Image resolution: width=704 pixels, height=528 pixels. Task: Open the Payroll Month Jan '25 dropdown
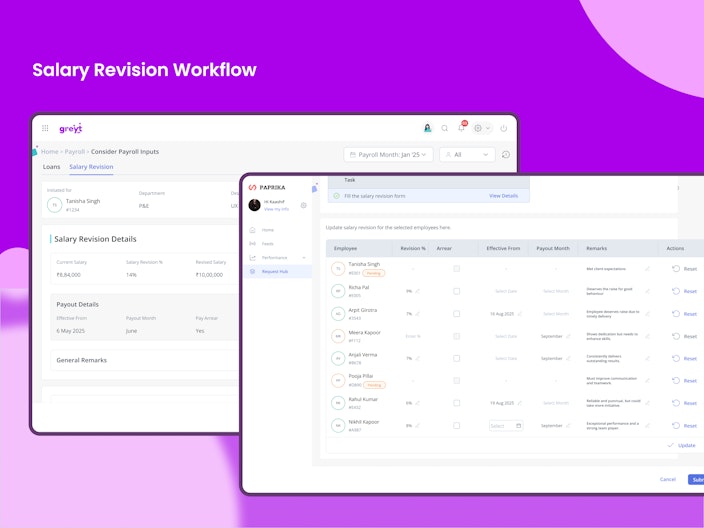click(388, 154)
